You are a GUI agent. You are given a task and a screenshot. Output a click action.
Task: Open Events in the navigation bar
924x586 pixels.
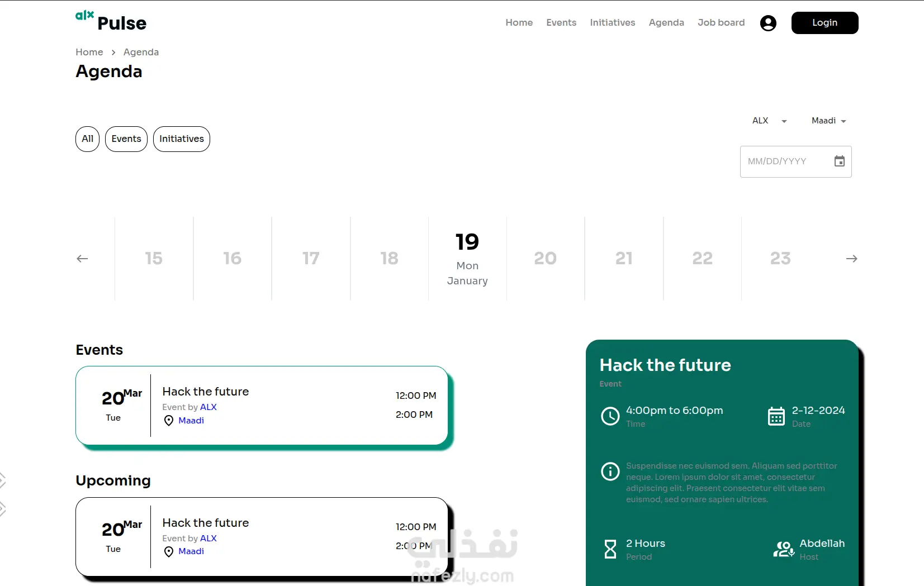561,23
